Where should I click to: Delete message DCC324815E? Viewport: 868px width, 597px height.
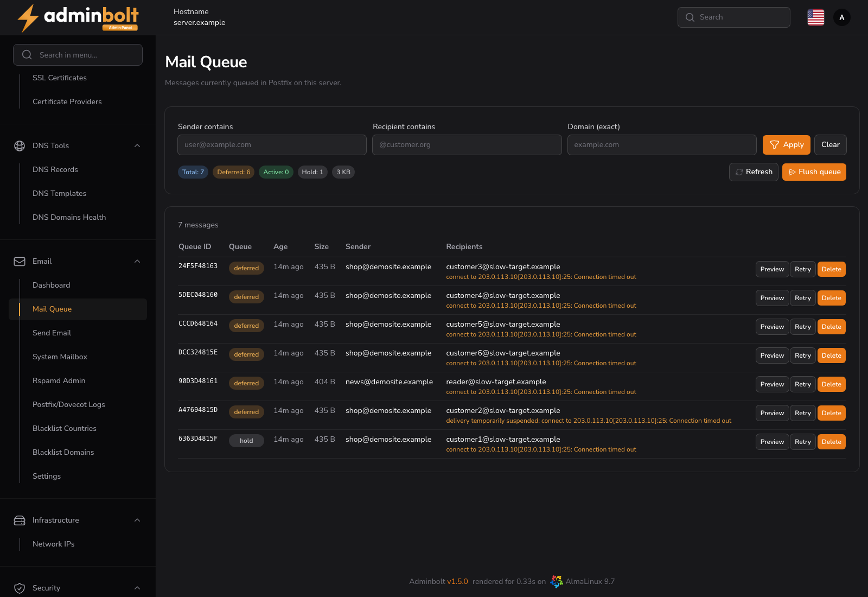tap(832, 355)
